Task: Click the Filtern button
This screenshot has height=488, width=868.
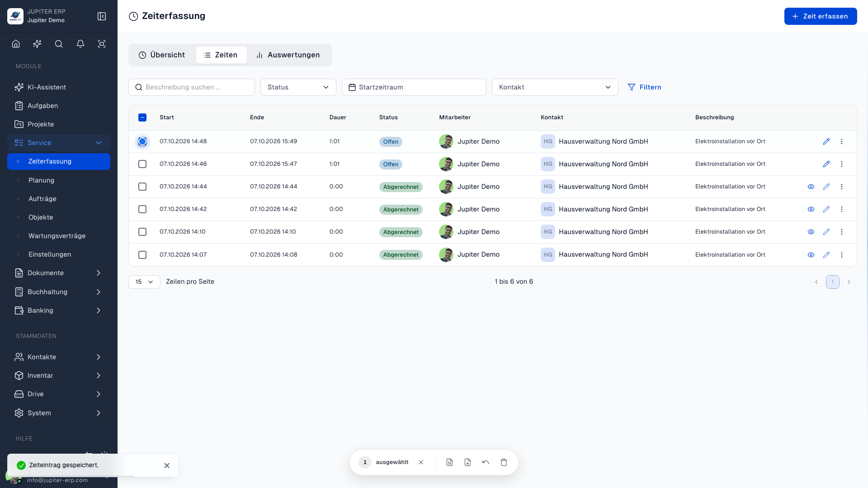Action: coord(644,87)
